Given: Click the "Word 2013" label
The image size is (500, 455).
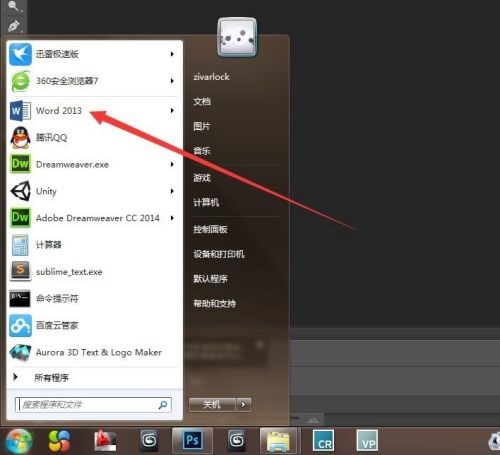Looking at the screenshot, I should (59, 110).
